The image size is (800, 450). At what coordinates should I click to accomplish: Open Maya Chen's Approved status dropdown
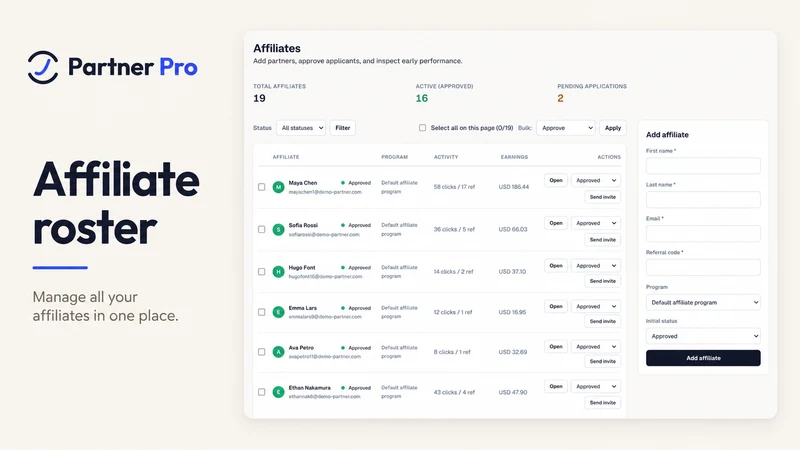[x=595, y=181]
